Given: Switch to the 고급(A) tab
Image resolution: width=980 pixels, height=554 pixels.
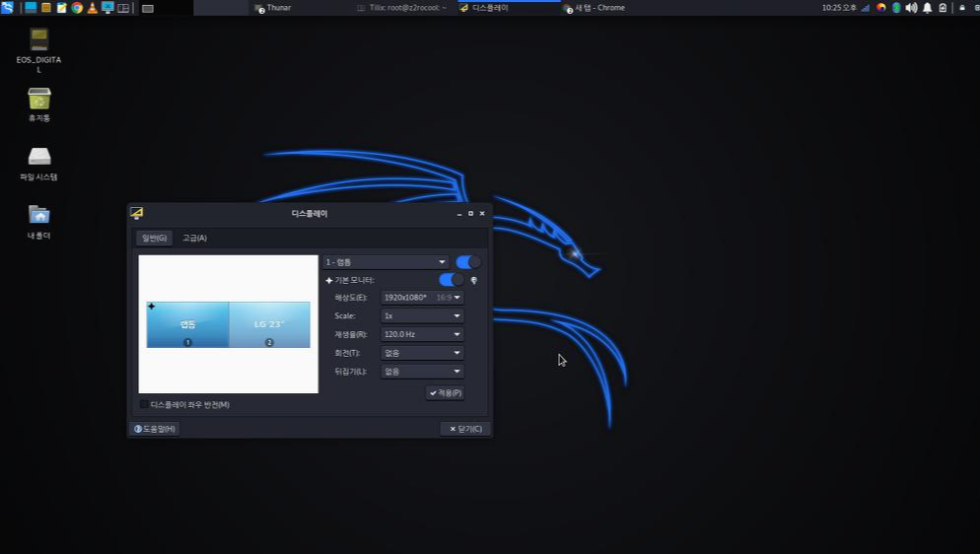Looking at the screenshot, I should pyautogui.click(x=194, y=238).
